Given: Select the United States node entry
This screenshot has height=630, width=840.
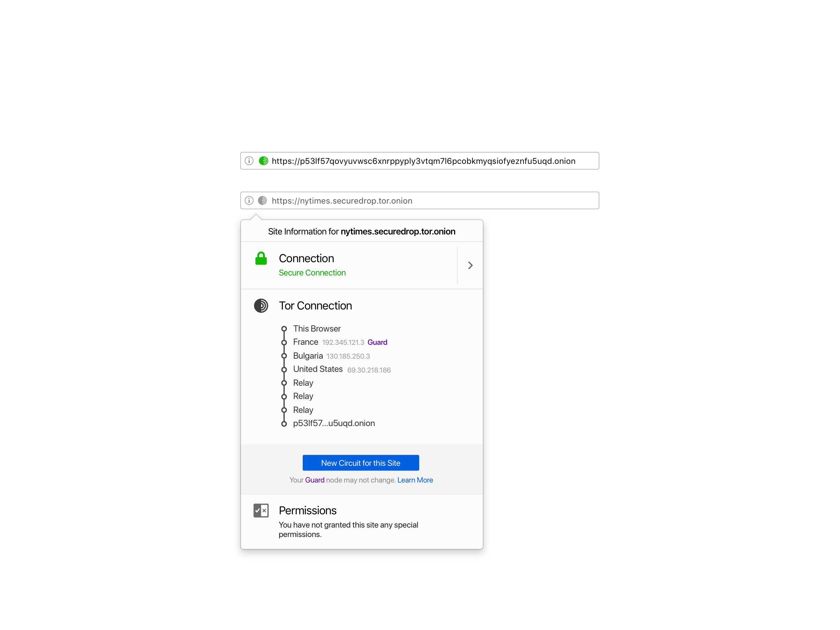Looking at the screenshot, I should pyautogui.click(x=318, y=369).
